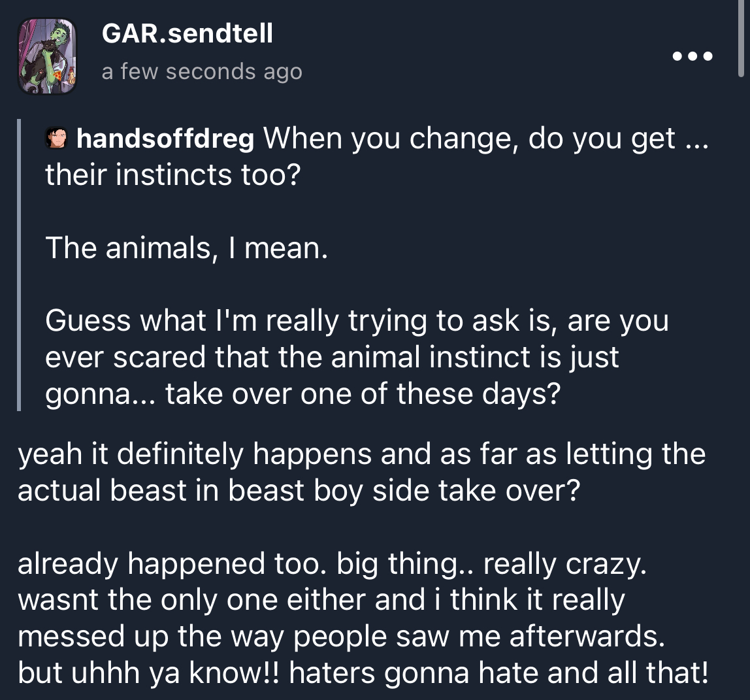Open the handsoffdreg profile link
The width and height of the screenshot is (750, 700).
coord(165,139)
